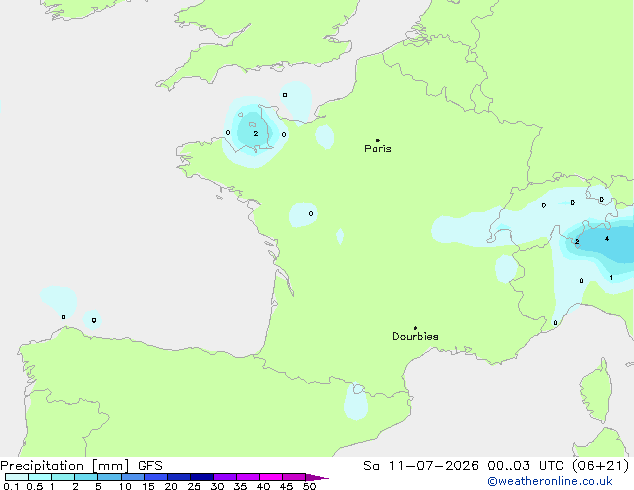Click the (06+21) forecast run text
634x490 pixels.
600,466
